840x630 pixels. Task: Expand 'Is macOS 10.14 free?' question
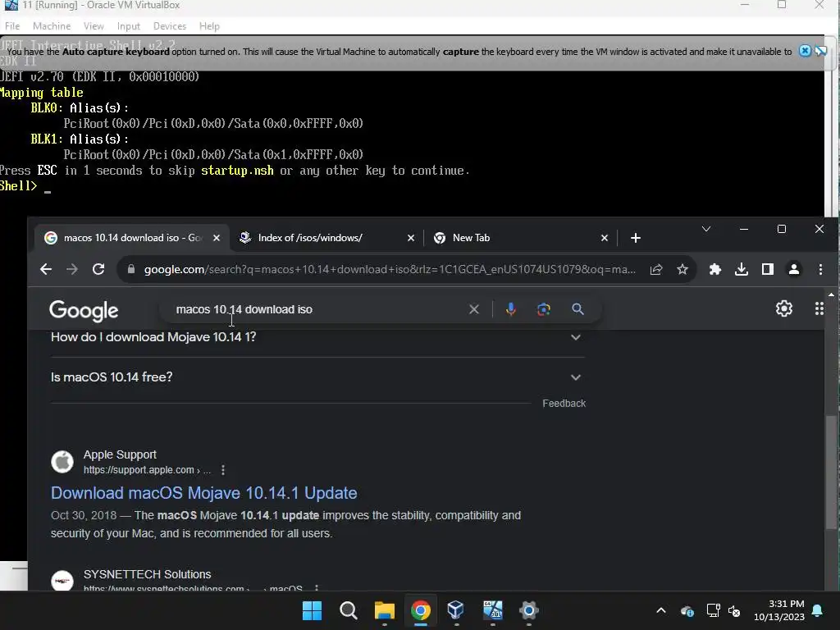tap(317, 377)
